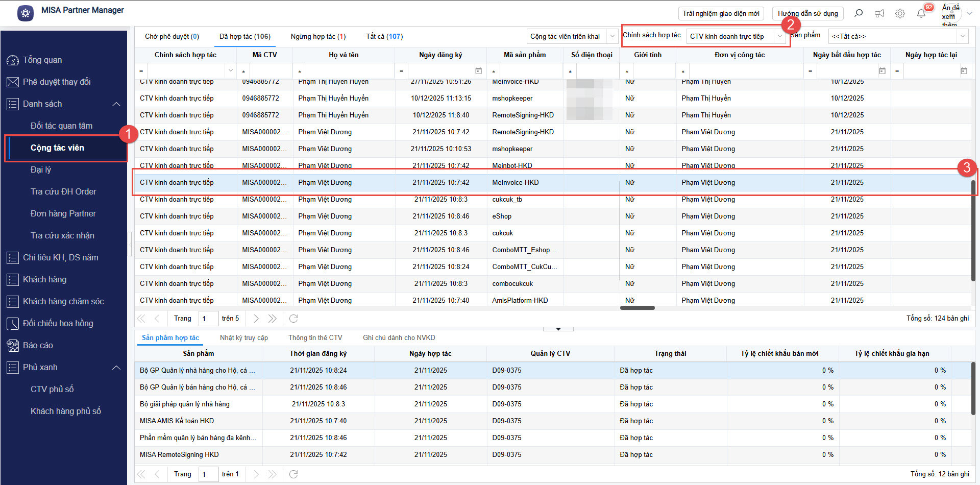Screen dimensions: 980x485
Task: Click the search magnifier icon in header
Action: [859, 13]
